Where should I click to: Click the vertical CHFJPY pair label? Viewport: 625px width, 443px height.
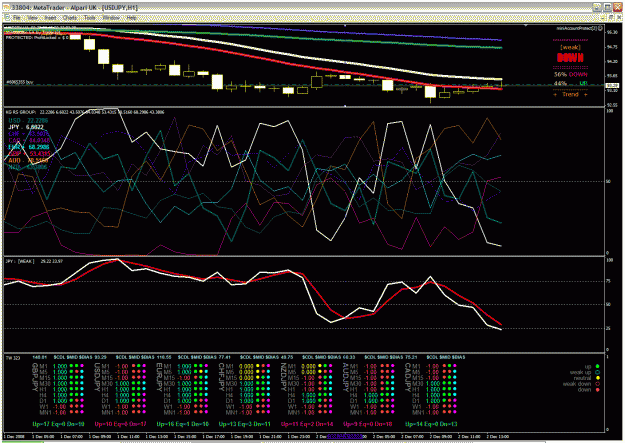tap(222, 377)
